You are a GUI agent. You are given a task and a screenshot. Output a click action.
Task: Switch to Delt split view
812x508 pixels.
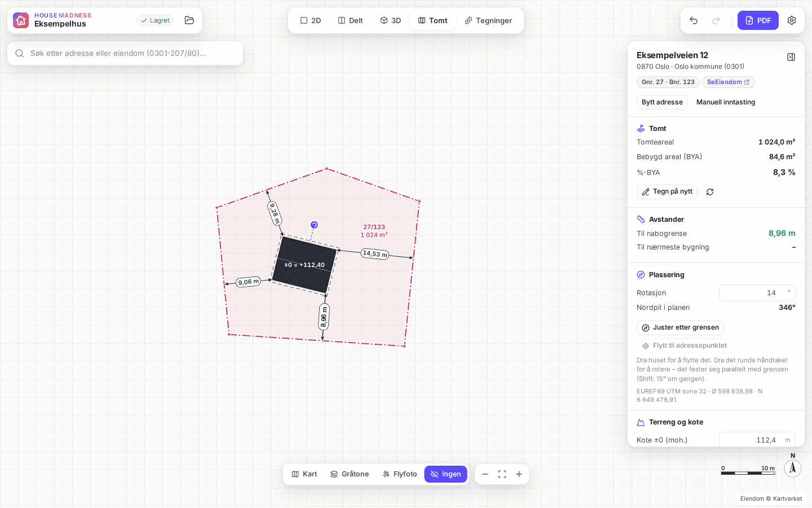point(350,20)
